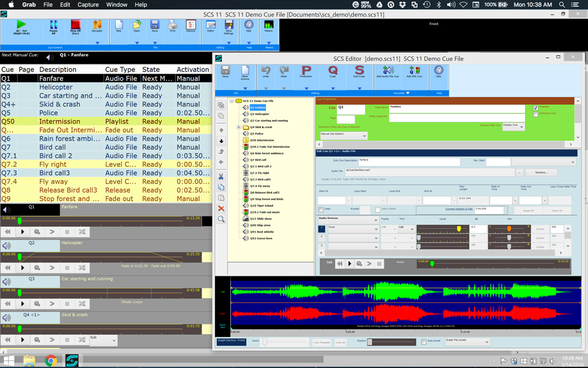Open the Manual (Go Button) activation dropdown

(343, 136)
